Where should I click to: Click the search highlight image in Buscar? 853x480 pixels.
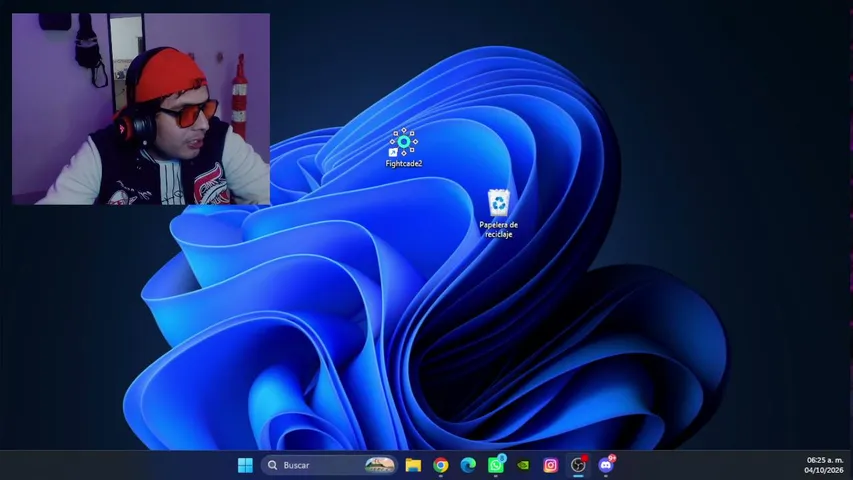point(380,465)
